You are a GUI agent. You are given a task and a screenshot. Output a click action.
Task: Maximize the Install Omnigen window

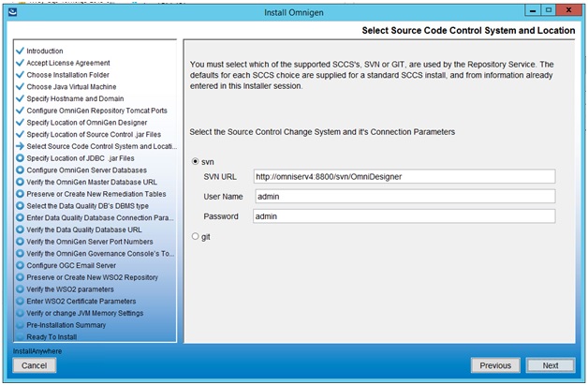[x=548, y=10]
